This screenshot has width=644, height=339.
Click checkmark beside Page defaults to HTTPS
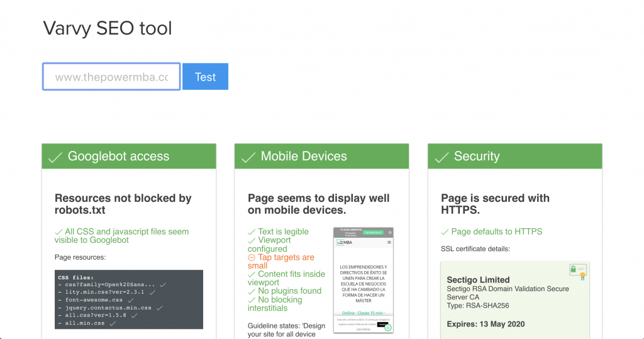pos(445,232)
